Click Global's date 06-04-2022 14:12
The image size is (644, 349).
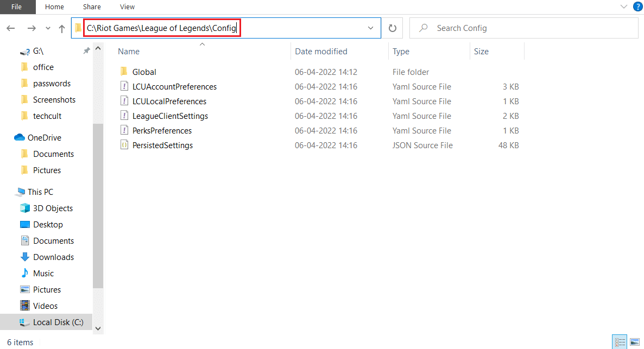coord(326,72)
